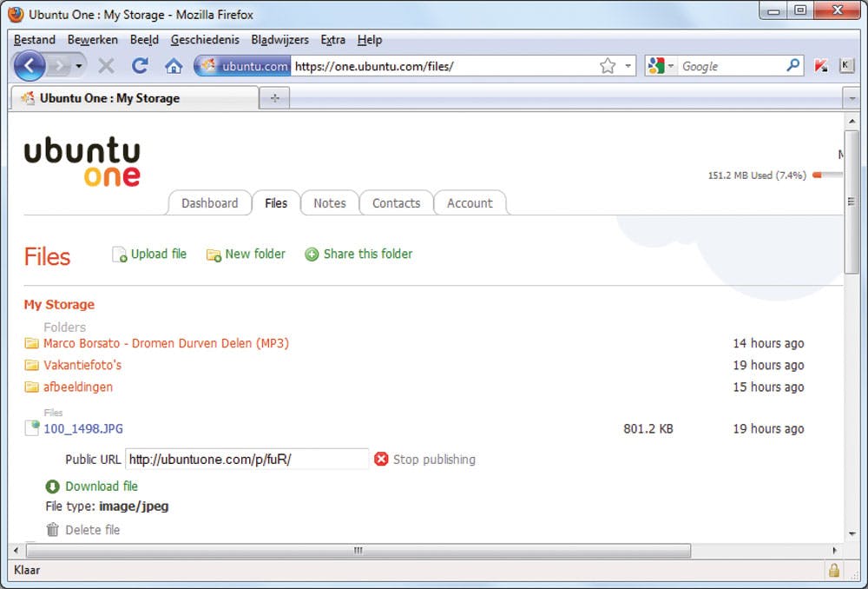Open the list all tabs dropdown
The height and width of the screenshot is (589, 868).
pyautogui.click(x=851, y=99)
